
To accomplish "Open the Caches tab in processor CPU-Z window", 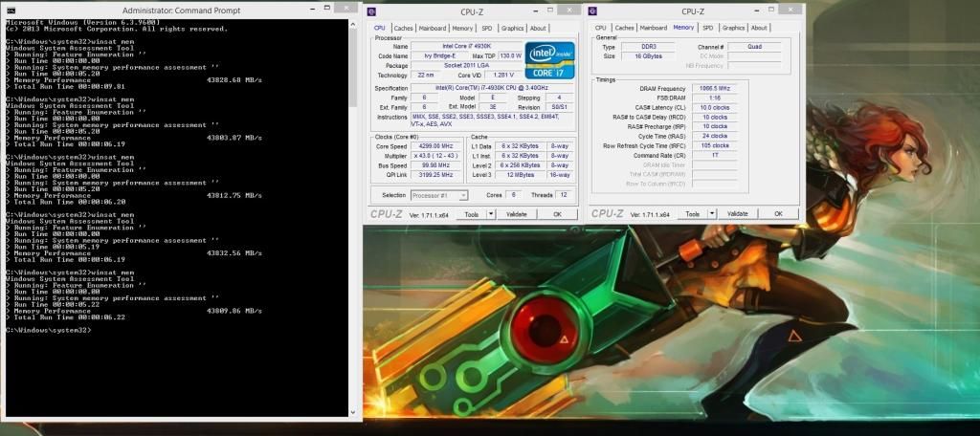I will tap(403, 28).
